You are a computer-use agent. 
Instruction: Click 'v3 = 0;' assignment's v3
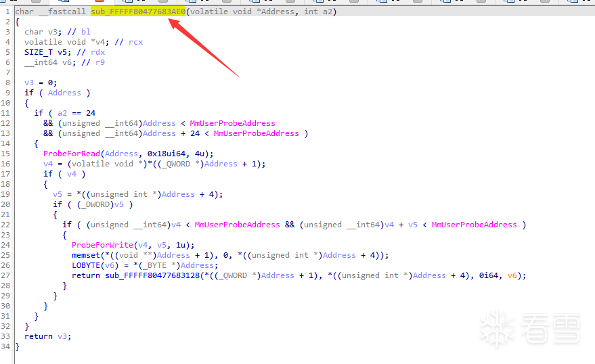click(29, 83)
